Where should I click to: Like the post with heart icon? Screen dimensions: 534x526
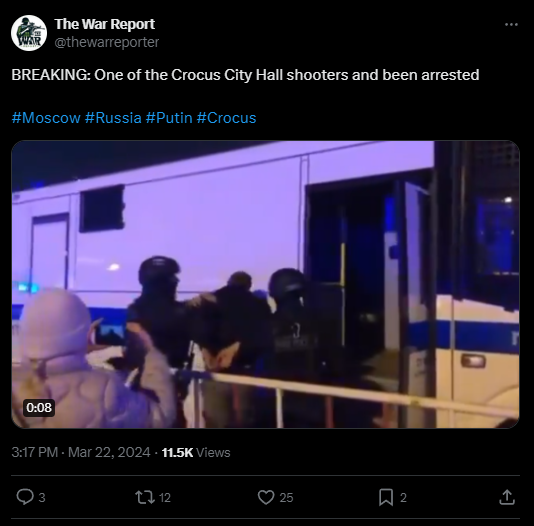(x=266, y=497)
